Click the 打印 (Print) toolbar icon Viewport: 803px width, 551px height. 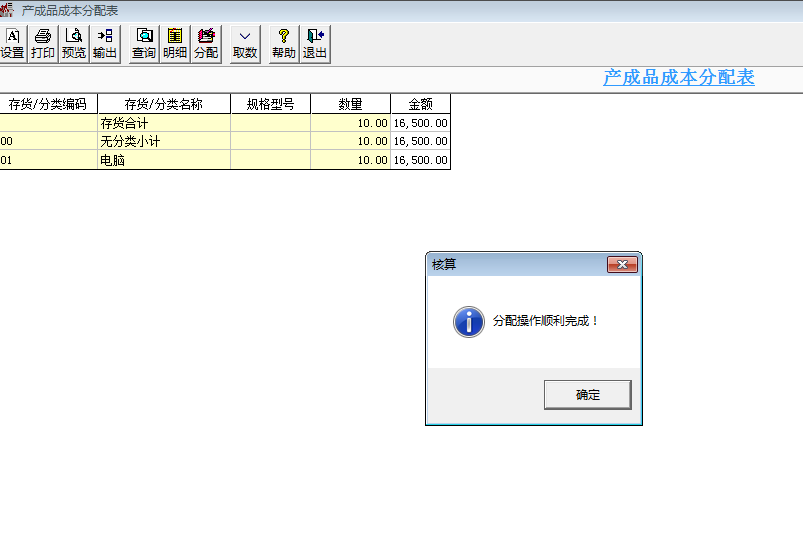pos(43,44)
